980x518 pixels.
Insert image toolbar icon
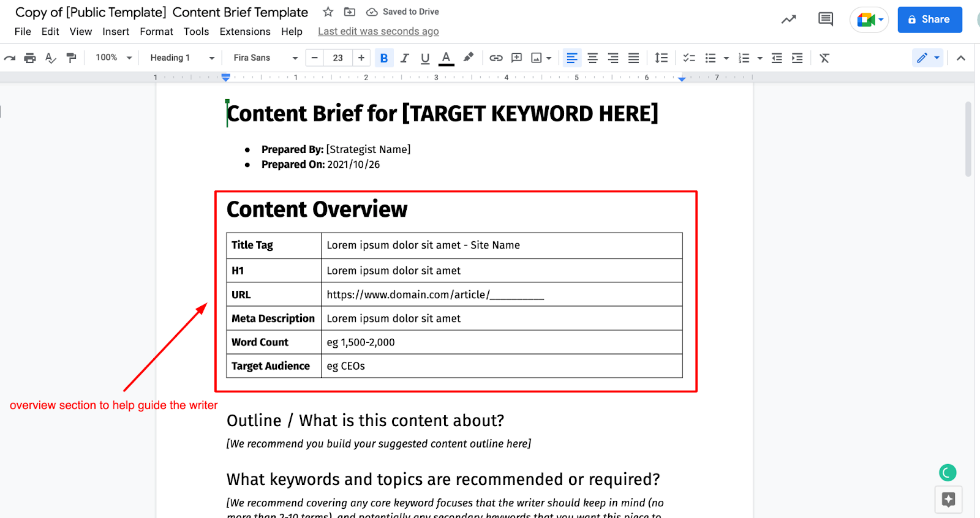(537, 58)
